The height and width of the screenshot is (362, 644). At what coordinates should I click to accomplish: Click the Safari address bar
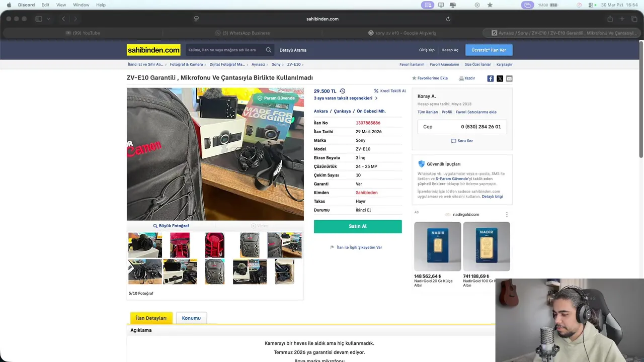(322, 19)
